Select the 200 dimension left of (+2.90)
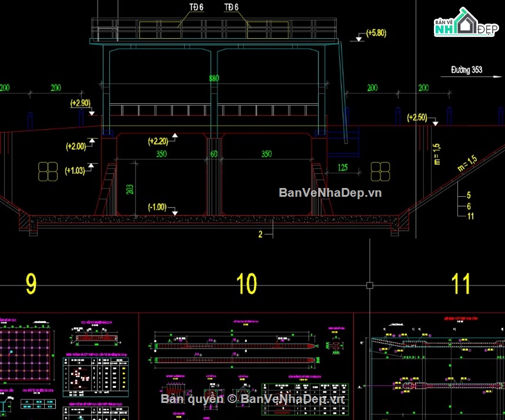The width and height of the screenshot is (505, 420). tap(56, 88)
